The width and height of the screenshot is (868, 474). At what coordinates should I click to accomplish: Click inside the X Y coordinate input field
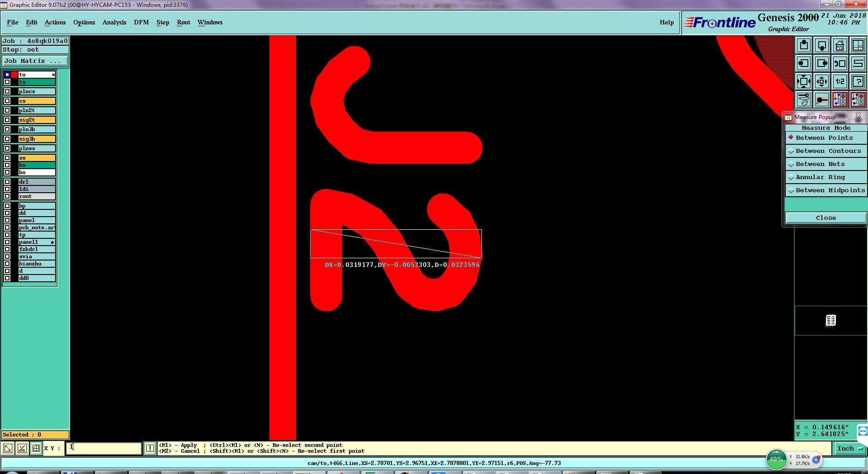pos(104,448)
